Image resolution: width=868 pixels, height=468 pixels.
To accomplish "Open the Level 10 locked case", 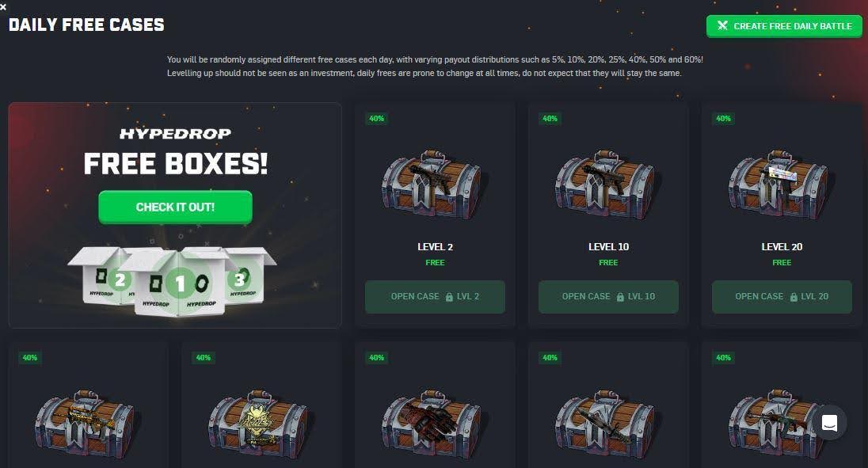I will click(x=608, y=296).
